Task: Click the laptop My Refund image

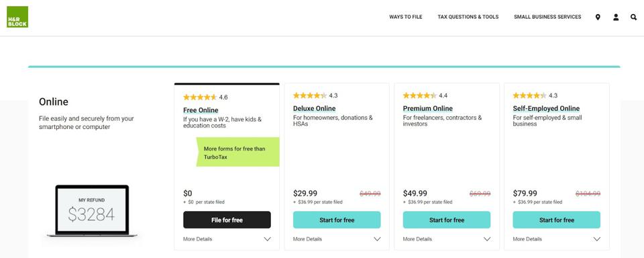Action: coord(92,211)
